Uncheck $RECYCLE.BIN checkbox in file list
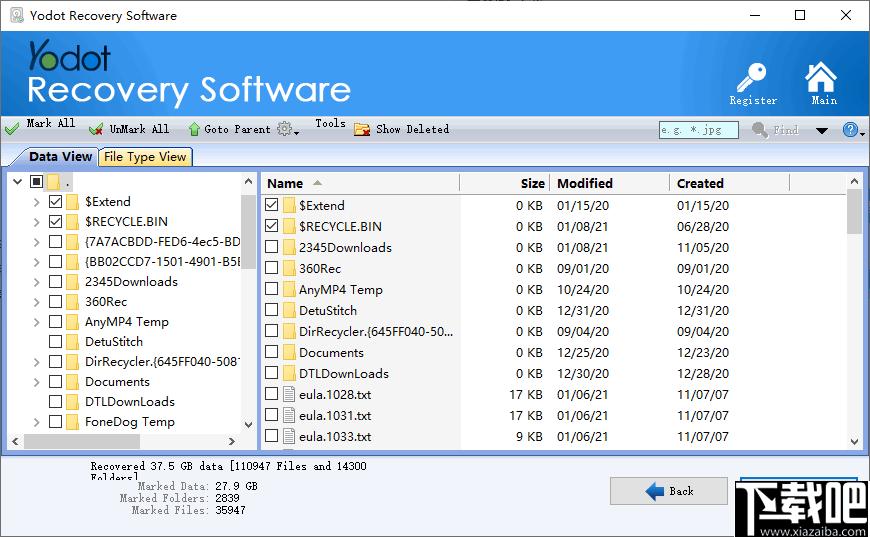 (271, 226)
